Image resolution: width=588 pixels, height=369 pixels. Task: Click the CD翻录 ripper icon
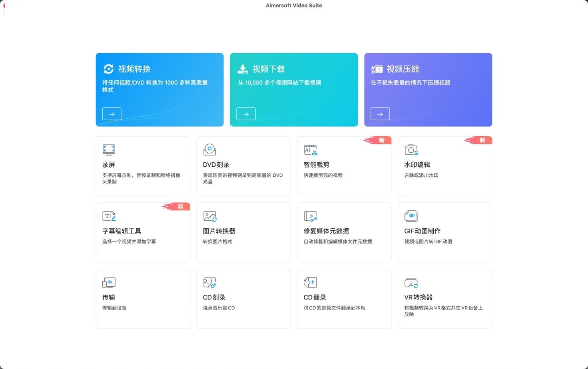tap(310, 283)
